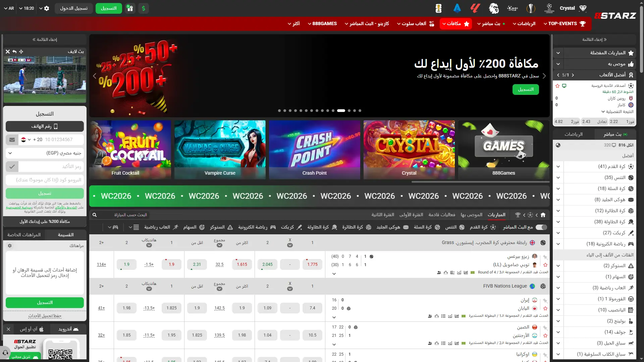Click the search magnifier icon
The height and width of the screenshot is (362, 644).
[x=95, y=215]
